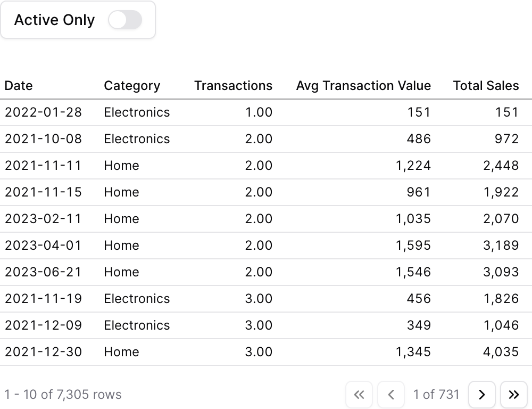
Task: Toggle the Active Only switch
Action: tap(124, 19)
